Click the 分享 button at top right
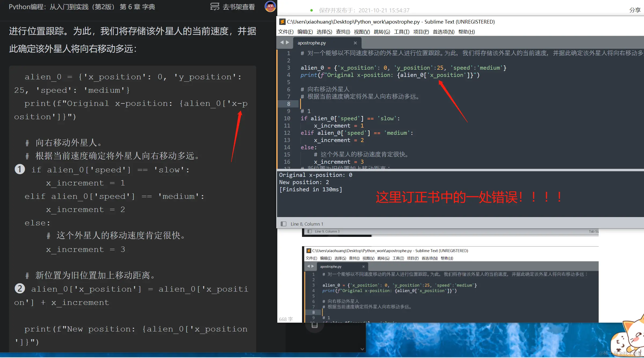Viewport: 644px width, 358px height. (635, 10)
